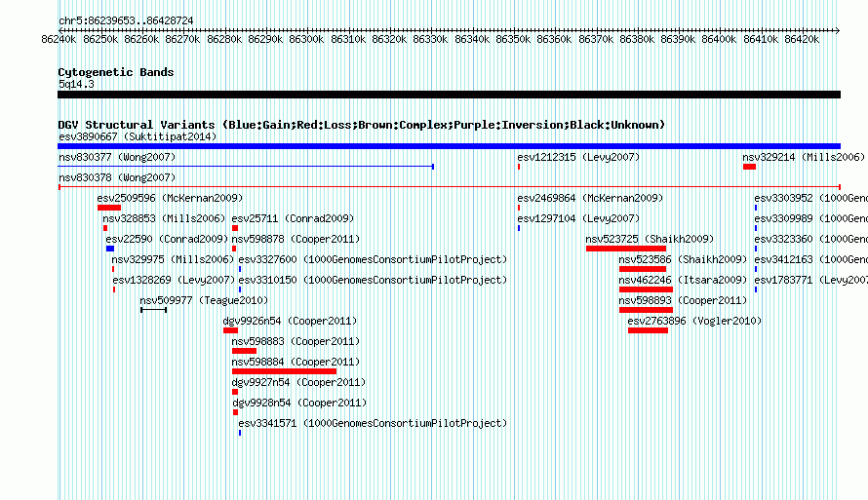Click the DGV Structural Variants track title
Viewport: 868px width, 500px height.
pyautogui.click(x=362, y=125)
